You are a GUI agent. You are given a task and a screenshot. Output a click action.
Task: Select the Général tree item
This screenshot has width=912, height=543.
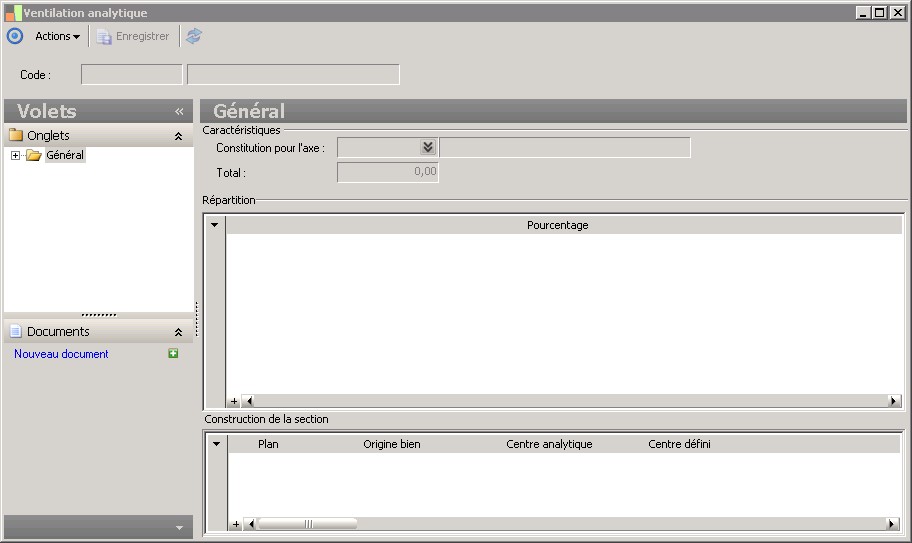pyautogui.click(x=65, y=155)
